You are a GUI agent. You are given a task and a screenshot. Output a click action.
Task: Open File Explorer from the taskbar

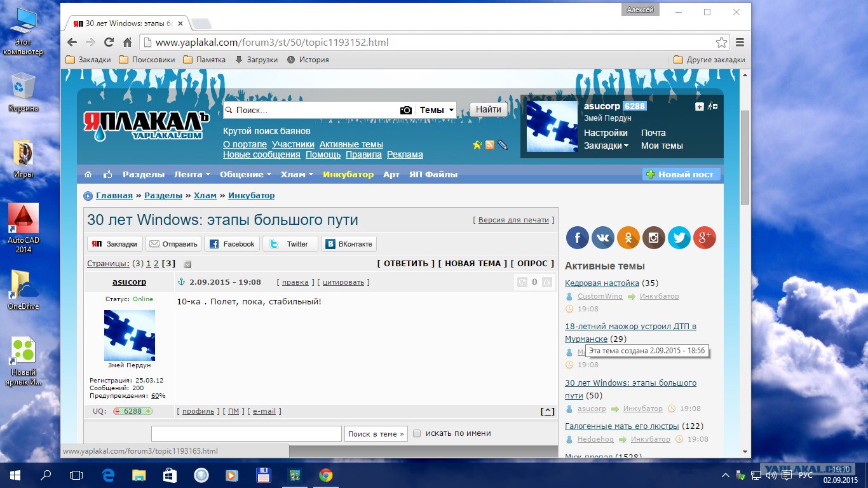(x=139, y=475)
